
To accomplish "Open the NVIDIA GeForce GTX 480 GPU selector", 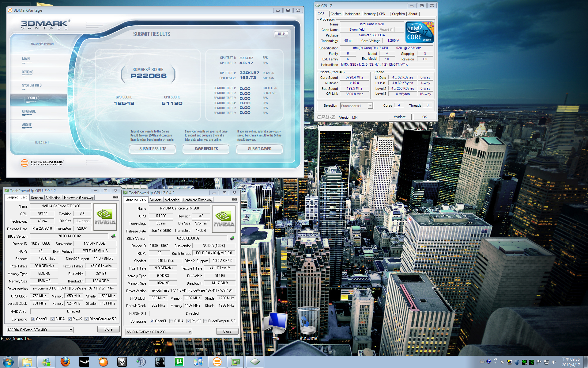I will pyautogui.click(x=40, y=330).
